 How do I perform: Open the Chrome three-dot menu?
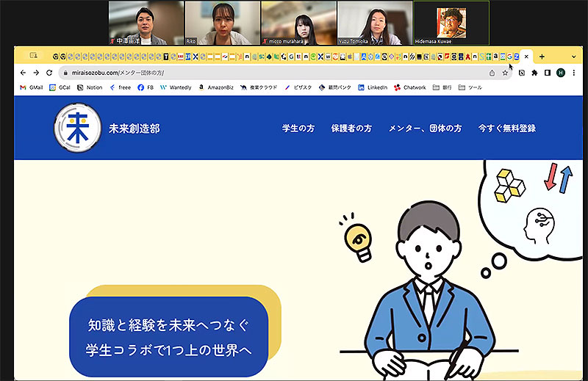coord(574,73)
